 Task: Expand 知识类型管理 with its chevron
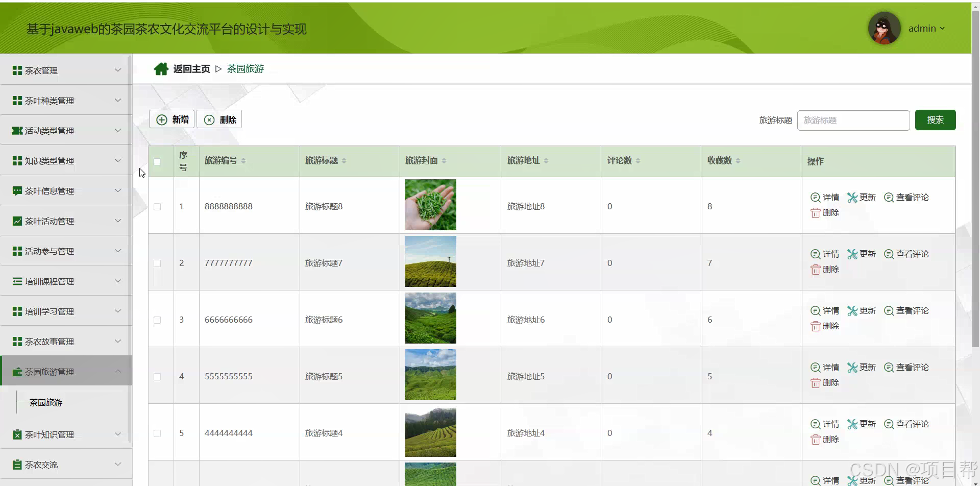tap(118, 160)
